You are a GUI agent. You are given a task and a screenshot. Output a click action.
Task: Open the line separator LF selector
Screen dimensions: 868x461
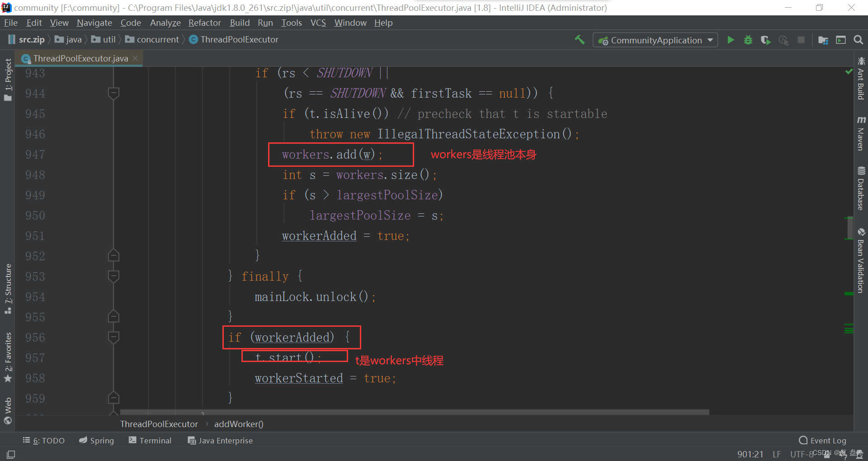point(777,454)
